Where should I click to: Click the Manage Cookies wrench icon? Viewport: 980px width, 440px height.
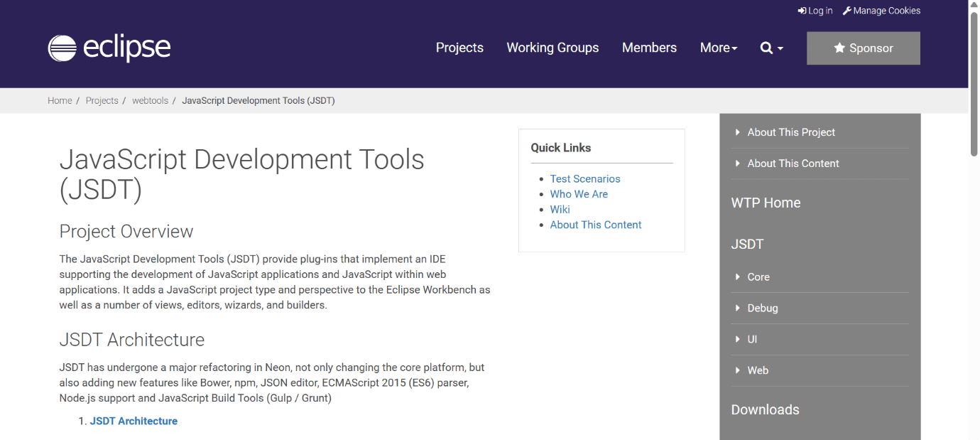(x=846, y=11)
